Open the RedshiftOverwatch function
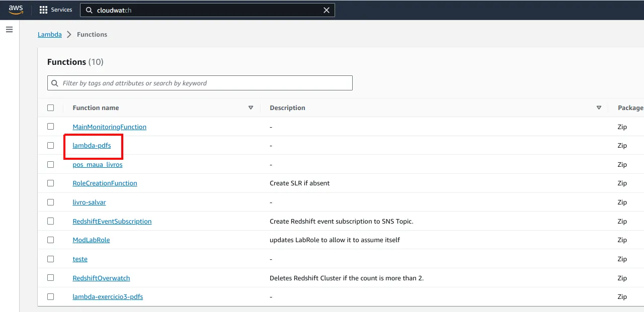The width and height of the screenshot is (644, 312). tap(101, 278)
